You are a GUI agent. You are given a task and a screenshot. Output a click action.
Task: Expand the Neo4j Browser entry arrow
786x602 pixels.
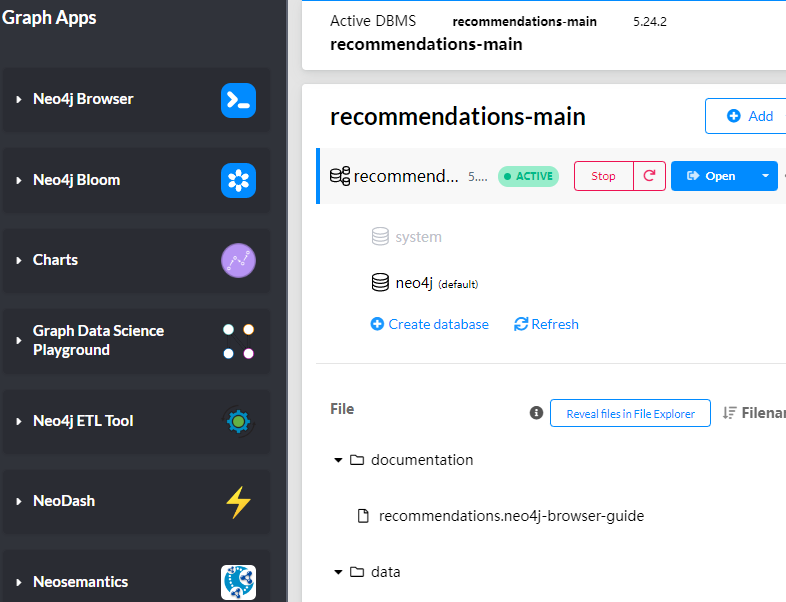click(x=19, y=99)
